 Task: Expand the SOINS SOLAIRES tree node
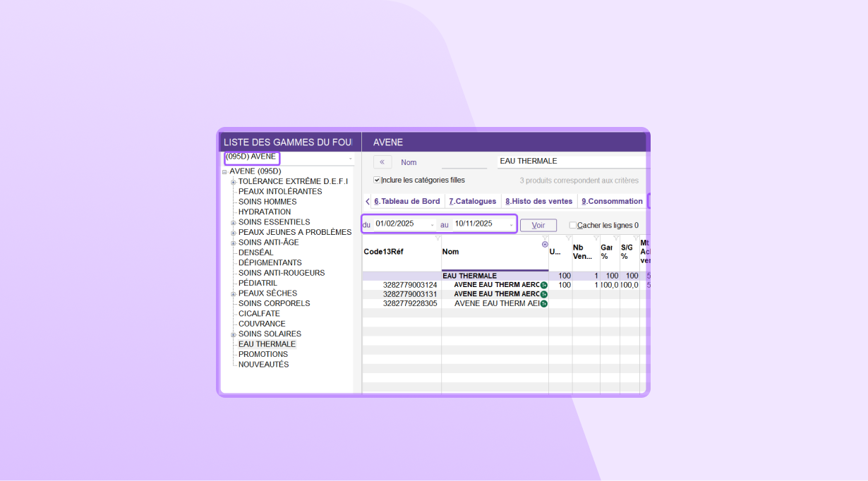point(234,334)
